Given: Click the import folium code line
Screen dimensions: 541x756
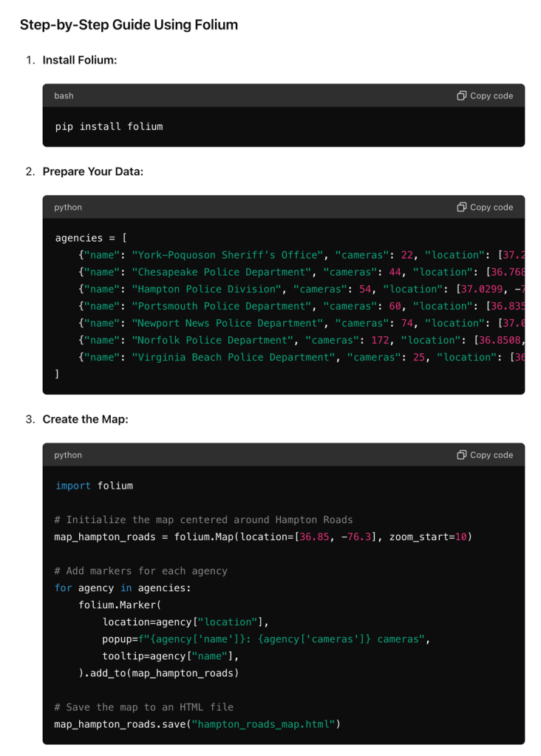Looking at the screenshot, I should point(94,486).
